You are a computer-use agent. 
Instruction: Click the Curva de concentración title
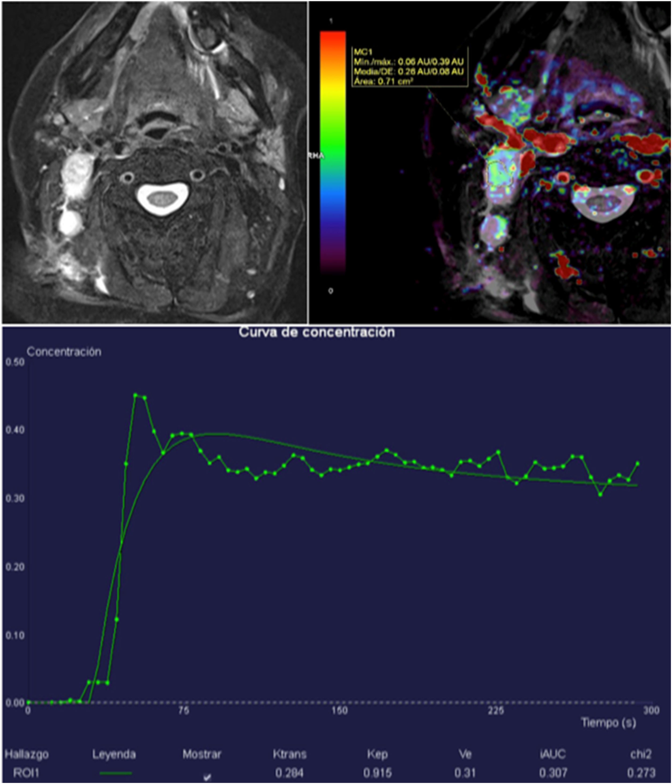317,332
